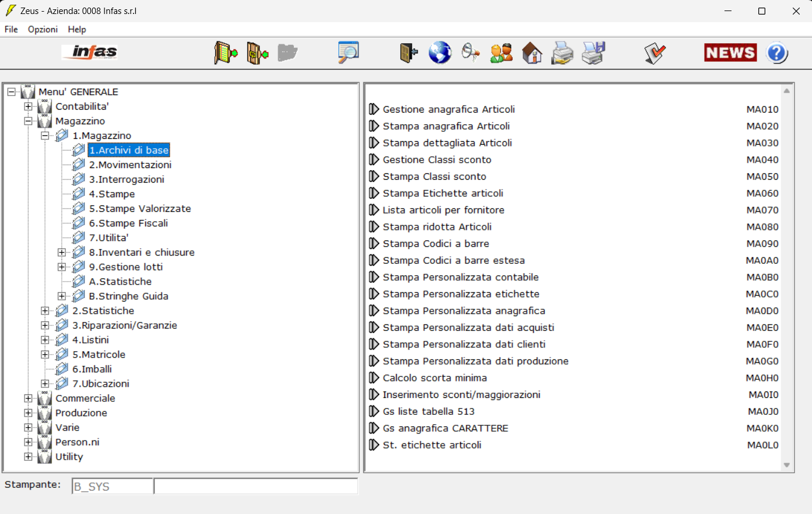Image resolution: width=812 pixels, height=514 pixels.
Task: Click the printer with floppy disk icon
Action: pyautogui.click(x=594, y=53)
